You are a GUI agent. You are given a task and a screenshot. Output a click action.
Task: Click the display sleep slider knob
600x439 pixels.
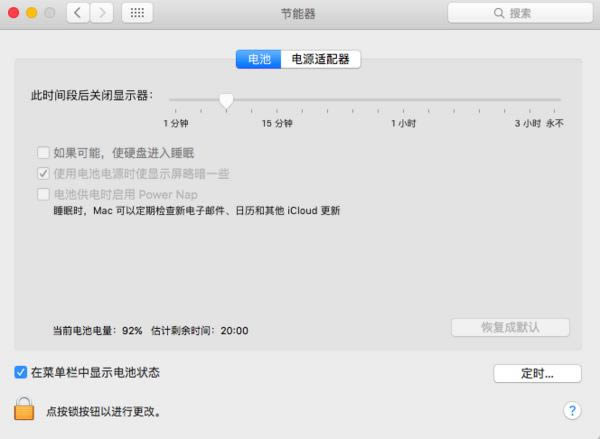(x=227, y=100)
